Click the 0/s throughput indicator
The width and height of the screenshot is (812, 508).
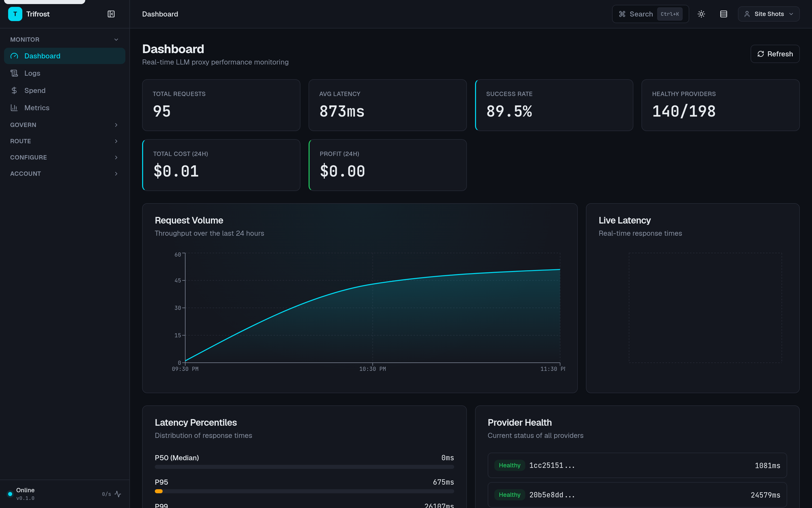106,494
